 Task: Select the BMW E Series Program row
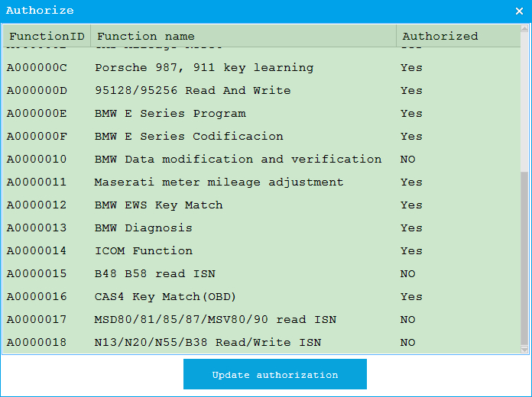click(x=170, y=114)
